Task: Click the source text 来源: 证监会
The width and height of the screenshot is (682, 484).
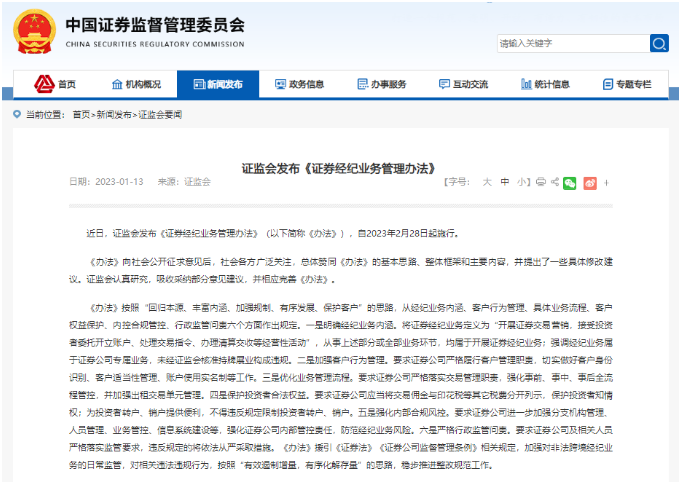Action: coord(184,182)
